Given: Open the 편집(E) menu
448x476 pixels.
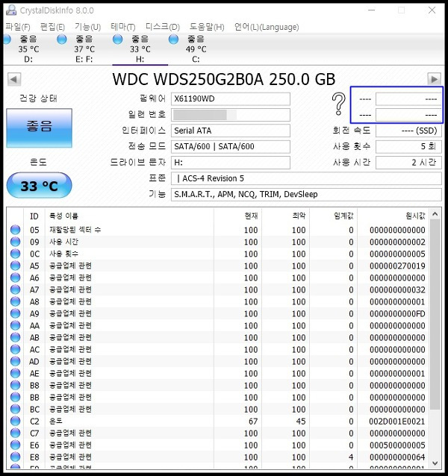Looking at the screenshot, I should pos(52,27).
